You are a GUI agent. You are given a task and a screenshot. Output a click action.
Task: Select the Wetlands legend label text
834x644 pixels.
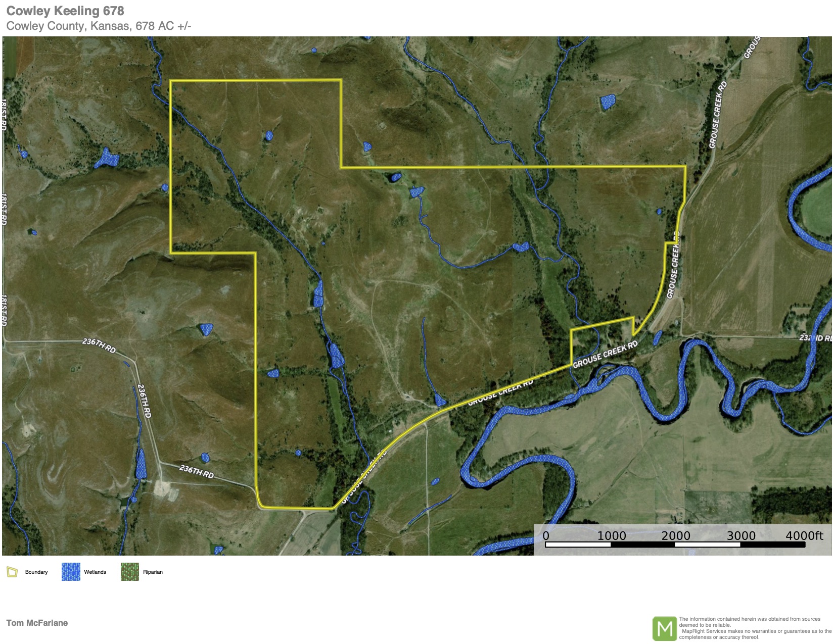pyautogui.click(x=95, y=572)
